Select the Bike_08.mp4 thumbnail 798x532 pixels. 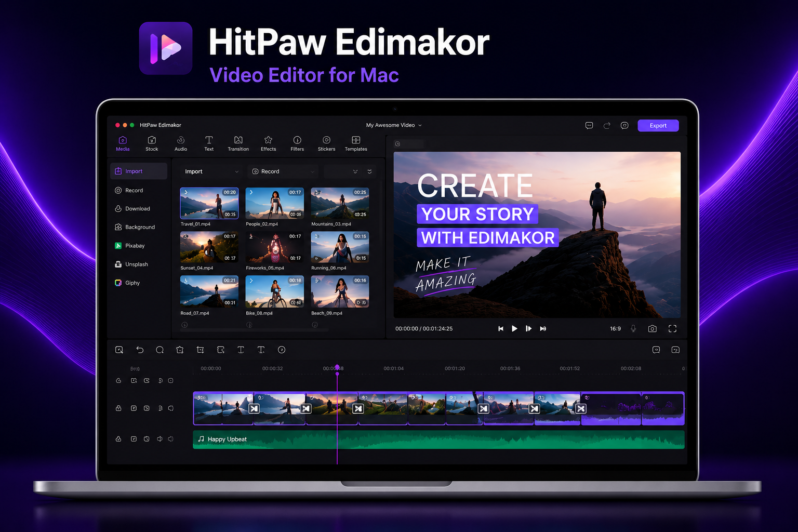click(275, 291)
